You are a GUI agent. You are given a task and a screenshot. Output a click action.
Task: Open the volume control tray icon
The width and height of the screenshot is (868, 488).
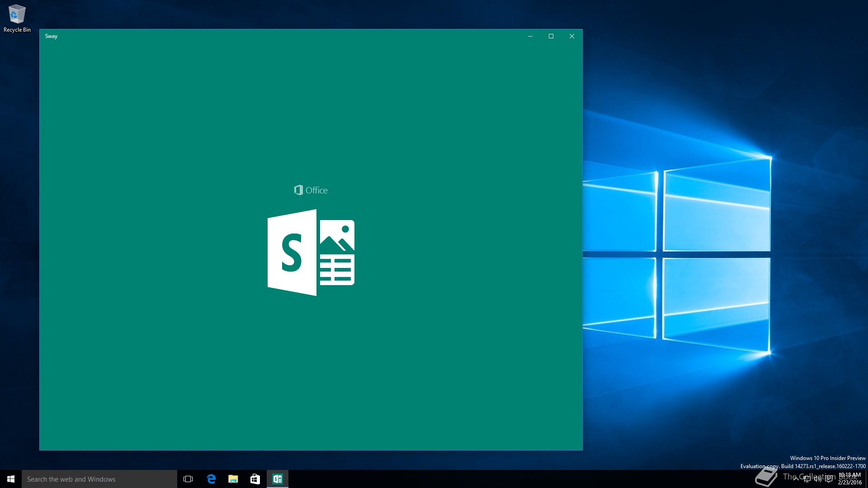817,479
